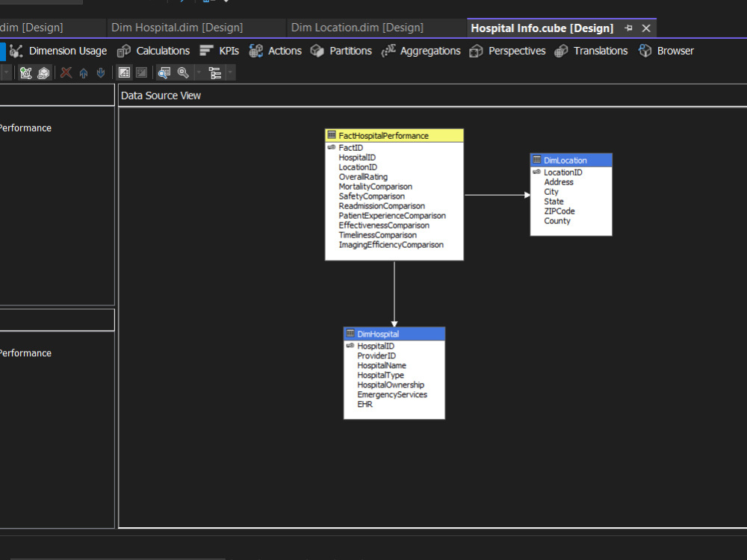Click the HospitalID key icon in DimHospital
Screen dimensions: 747x560
350,346
